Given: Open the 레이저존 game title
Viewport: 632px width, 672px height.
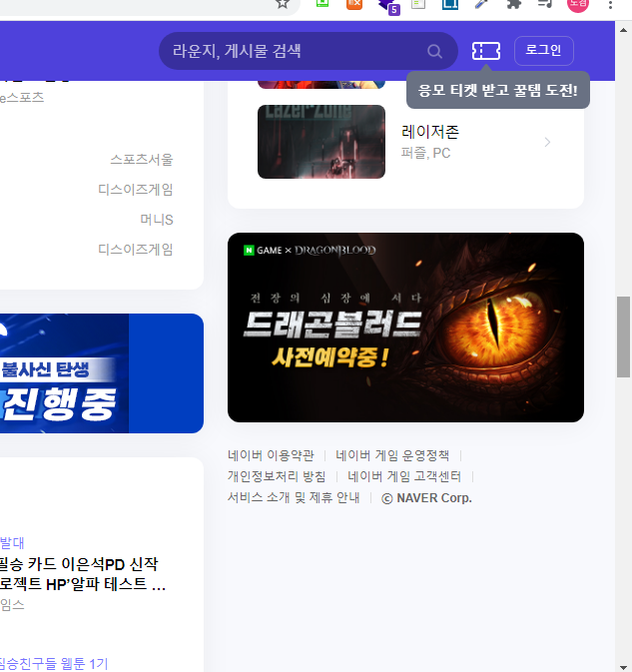Looking at the screenshot, I should point(430,132).
